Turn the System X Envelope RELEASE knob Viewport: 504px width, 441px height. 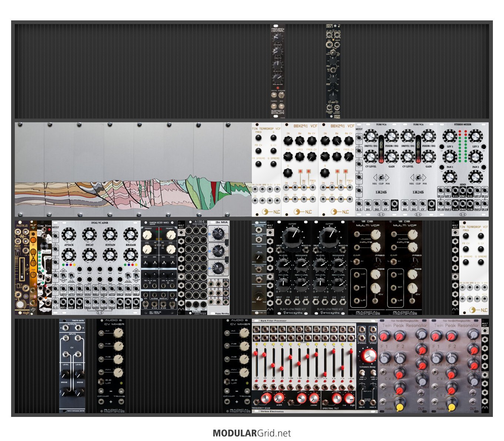point(277,78)
